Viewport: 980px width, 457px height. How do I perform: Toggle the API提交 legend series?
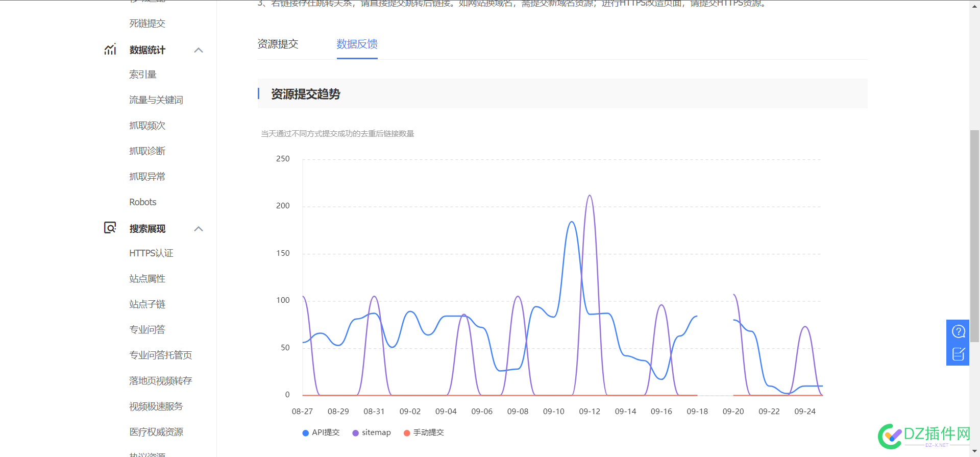[x=321, y=432]
